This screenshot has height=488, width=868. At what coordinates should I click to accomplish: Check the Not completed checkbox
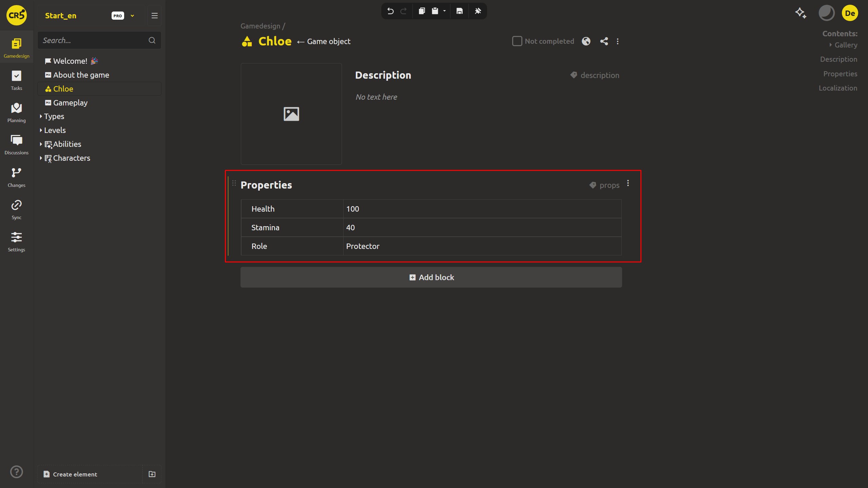tap(517, 41)
